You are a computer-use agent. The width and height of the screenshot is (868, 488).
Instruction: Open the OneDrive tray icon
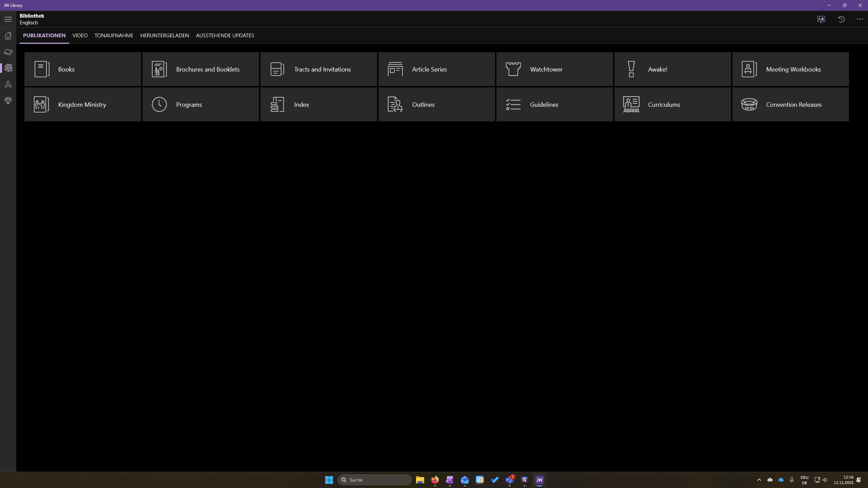click(x=781, y=480)
